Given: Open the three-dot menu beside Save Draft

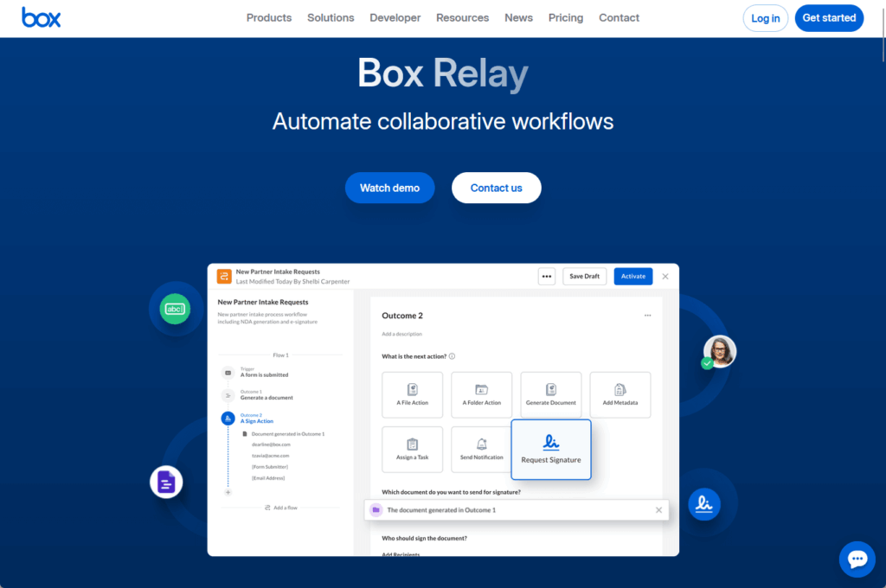Looking at the screenshot, I should tap(547, 276).
